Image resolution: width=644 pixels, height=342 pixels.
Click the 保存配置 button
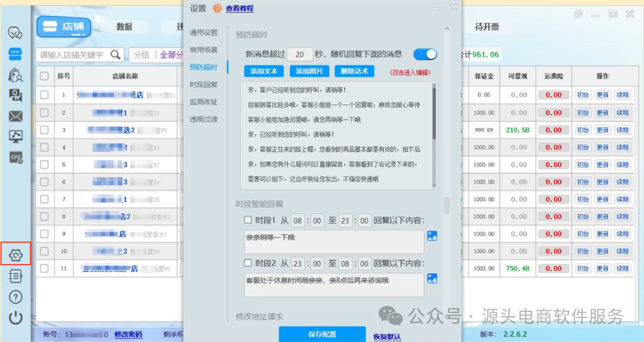(x=322, y=334)
